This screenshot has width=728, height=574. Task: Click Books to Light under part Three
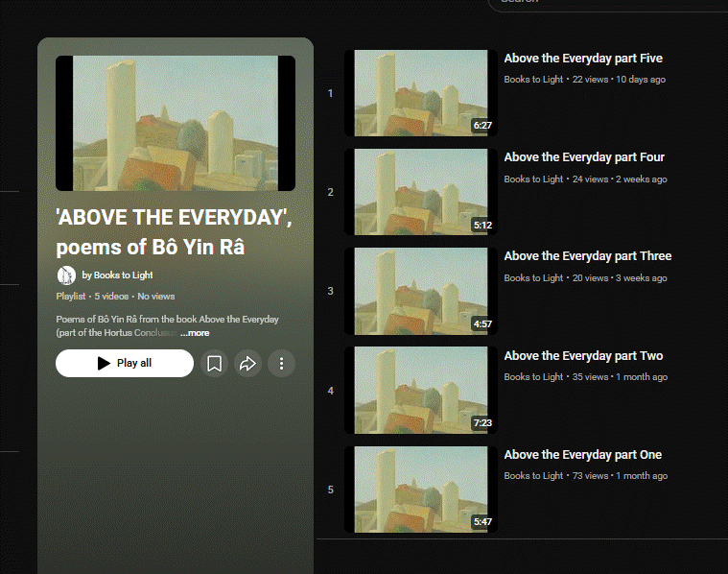click(533, 278)
